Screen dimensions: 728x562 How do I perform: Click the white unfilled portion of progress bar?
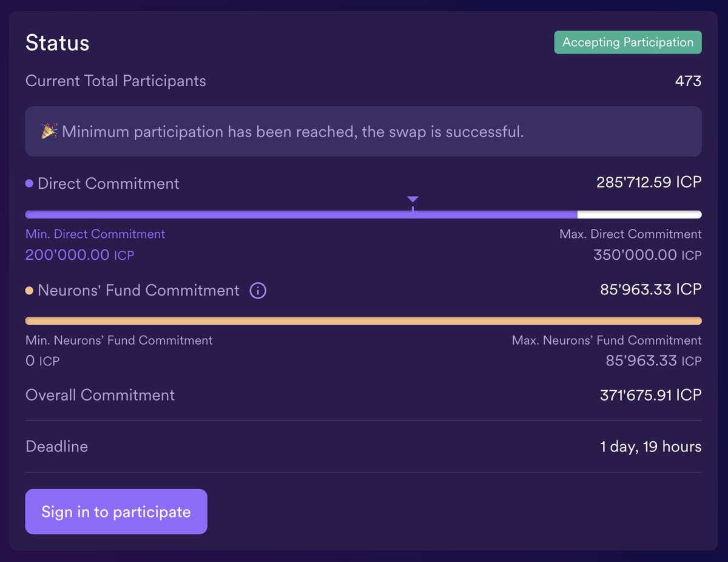pos(639,214)
